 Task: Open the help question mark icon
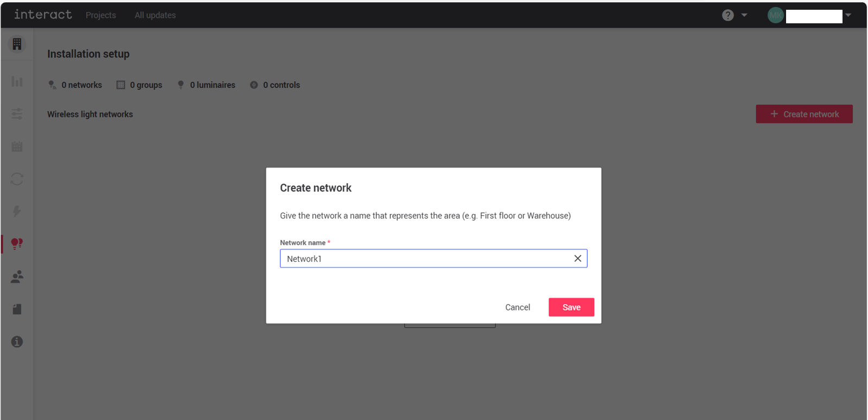point(728,15)
